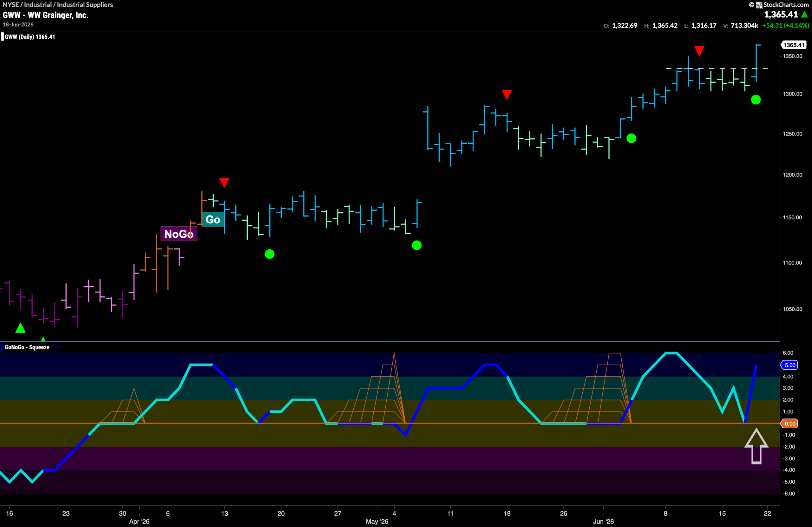This screenshot has height=527, width=812.
Task: Click the 1365.41 current price tag on axis
Action: pyautogui.click(x=794, y=45)
